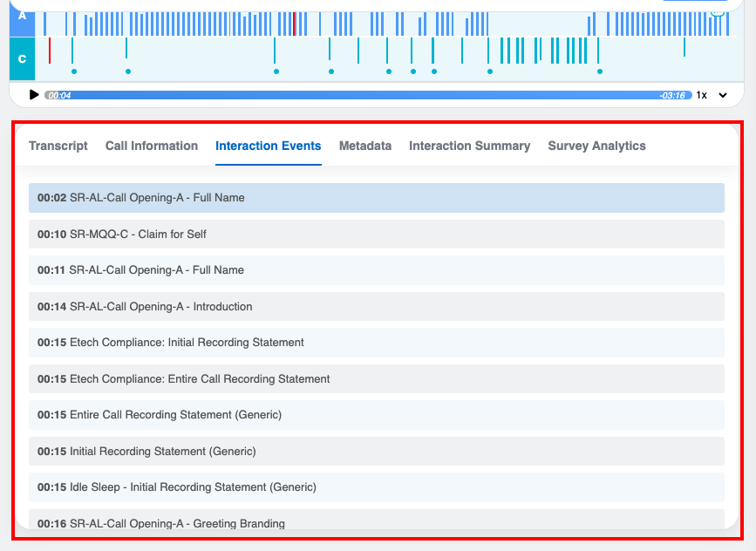Viewport: 756px width, 551px height.
Task: Open the Interaction Summary tab
Action: coord(469,146)
